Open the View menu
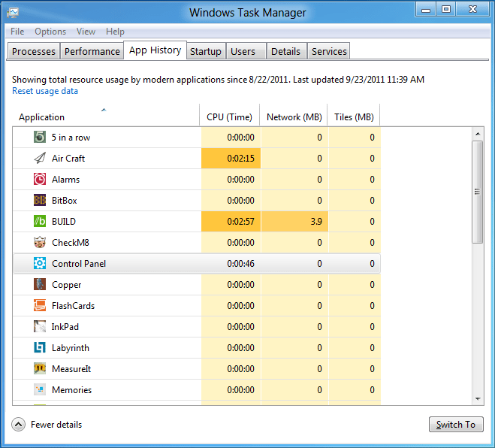This screenshot has width=495, height=448. [x=86, y=32]
